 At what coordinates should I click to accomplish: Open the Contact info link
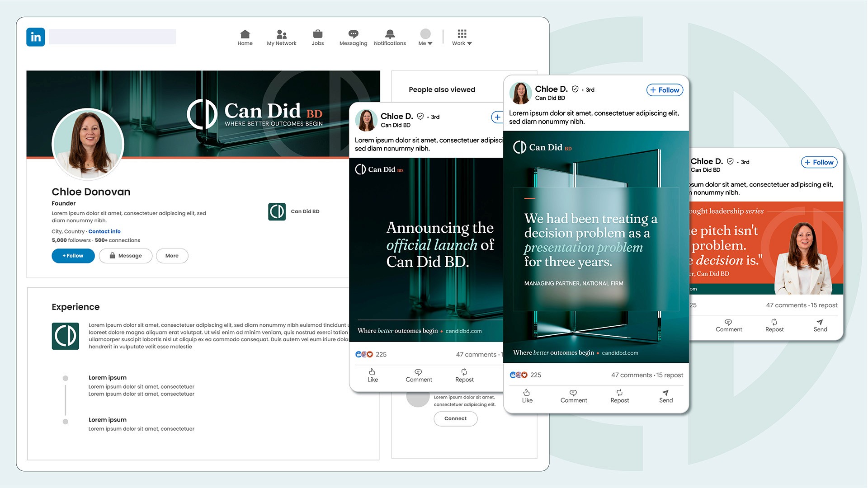(x=104, y=231)
